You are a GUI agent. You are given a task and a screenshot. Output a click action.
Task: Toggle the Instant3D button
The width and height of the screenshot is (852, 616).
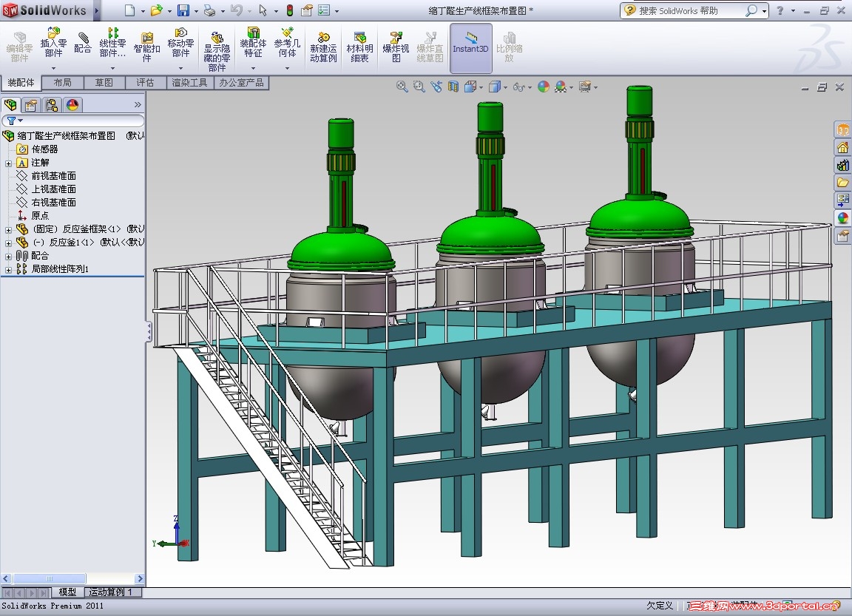[x=470, y=47]
